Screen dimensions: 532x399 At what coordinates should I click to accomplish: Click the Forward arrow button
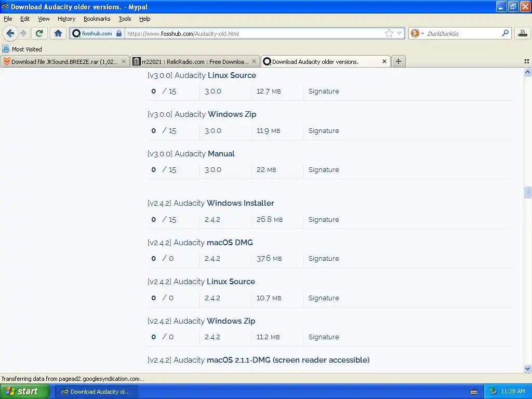click(23, 33)
